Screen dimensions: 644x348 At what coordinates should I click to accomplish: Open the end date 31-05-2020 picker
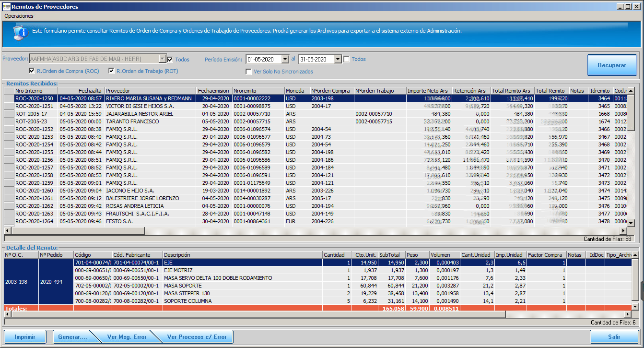coord(338,60)
